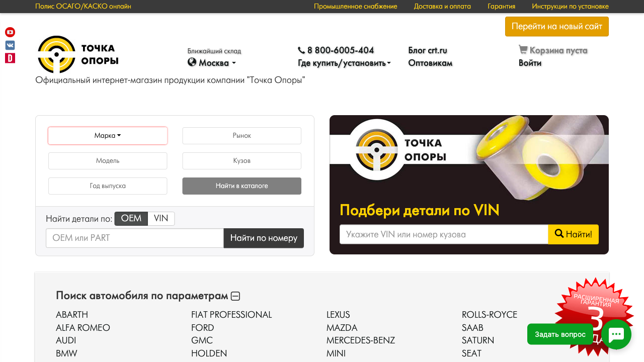Expand Где купить/установить menu
The width and height of the screenshot is (644, 362).
pos(344,63)
